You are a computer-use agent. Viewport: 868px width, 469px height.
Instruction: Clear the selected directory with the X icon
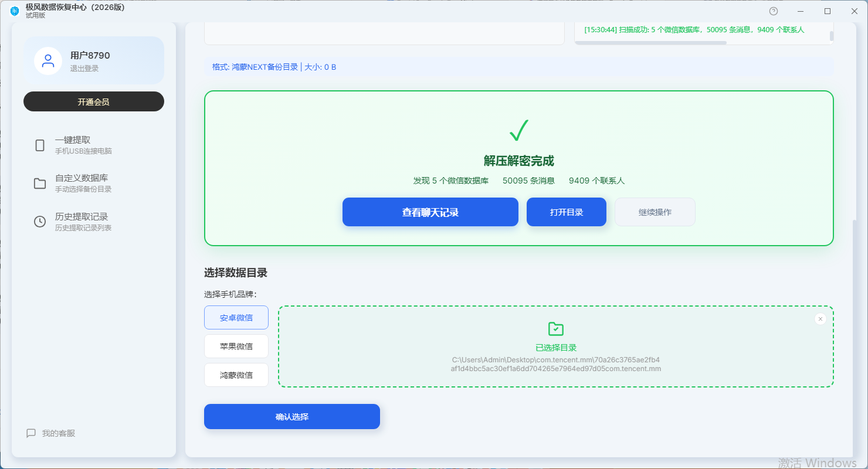(820, 319)
